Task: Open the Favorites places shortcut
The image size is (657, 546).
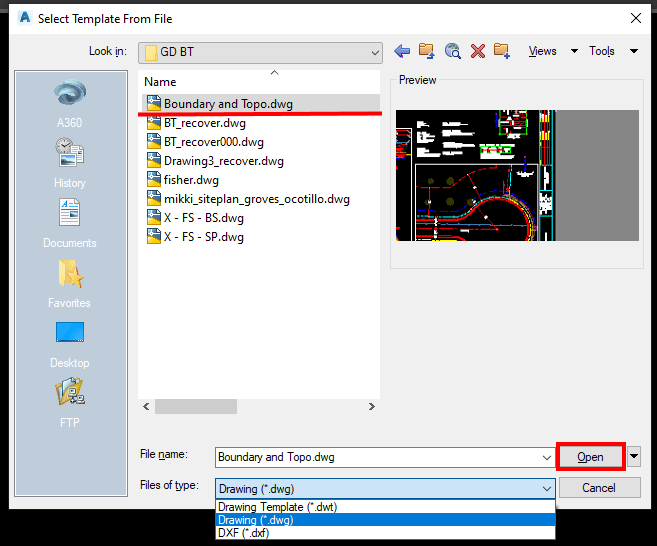Action: 70,284
